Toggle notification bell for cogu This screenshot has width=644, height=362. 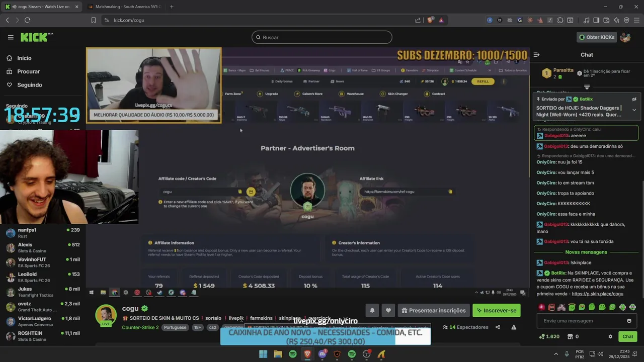tap(372, 310)
